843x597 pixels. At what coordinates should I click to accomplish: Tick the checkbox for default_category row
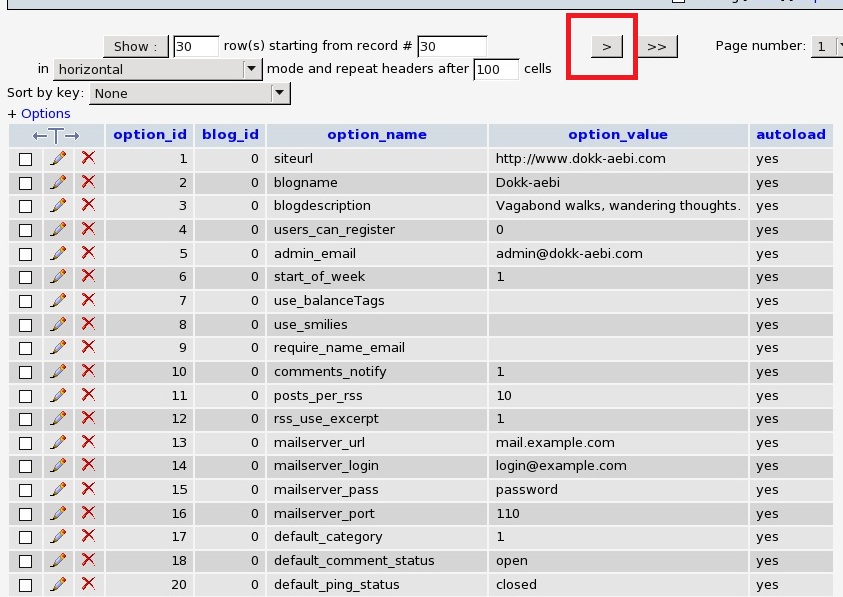click(x=26, y=538)
